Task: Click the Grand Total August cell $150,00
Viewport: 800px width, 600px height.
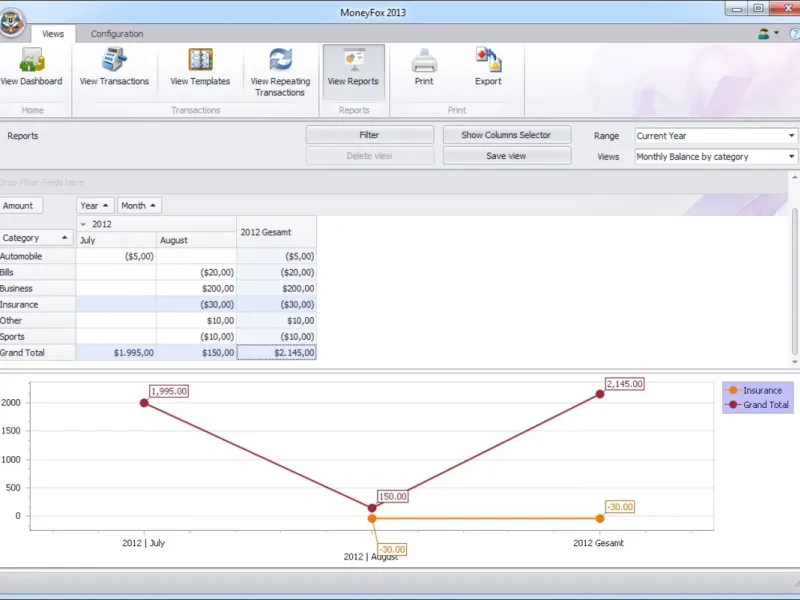Action: click(x=196, y=353)
